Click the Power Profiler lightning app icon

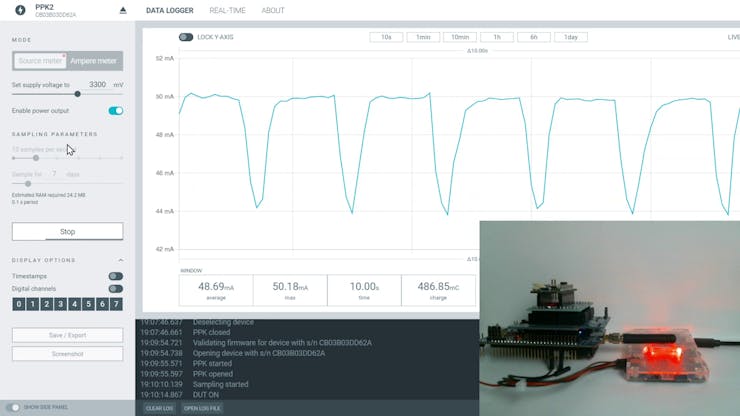20,10
